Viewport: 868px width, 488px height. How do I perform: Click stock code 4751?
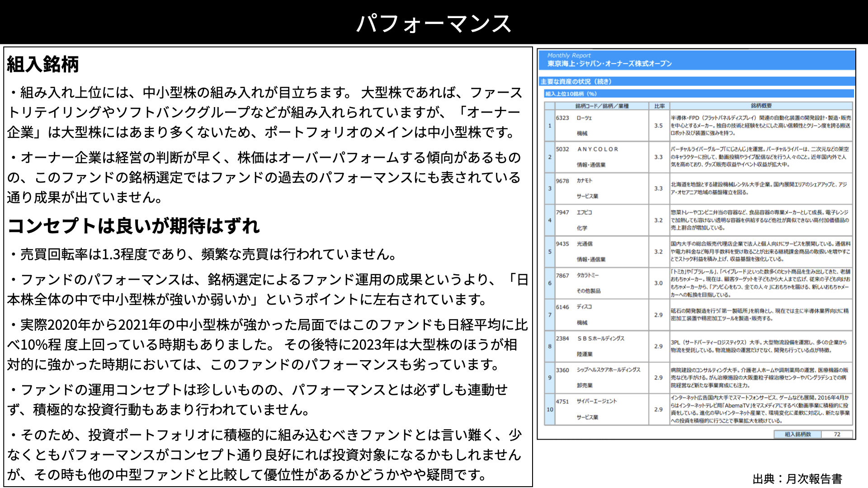pyautogui.click(x=562, y=401)
